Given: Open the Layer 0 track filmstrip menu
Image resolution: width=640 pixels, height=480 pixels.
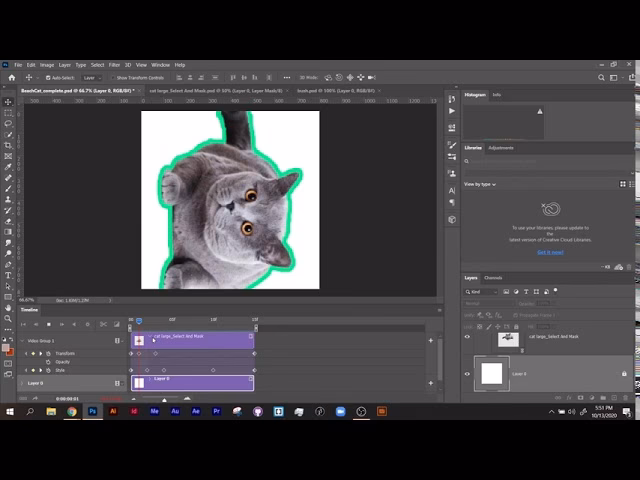Looking at the screenshot, I should point(119,383).
